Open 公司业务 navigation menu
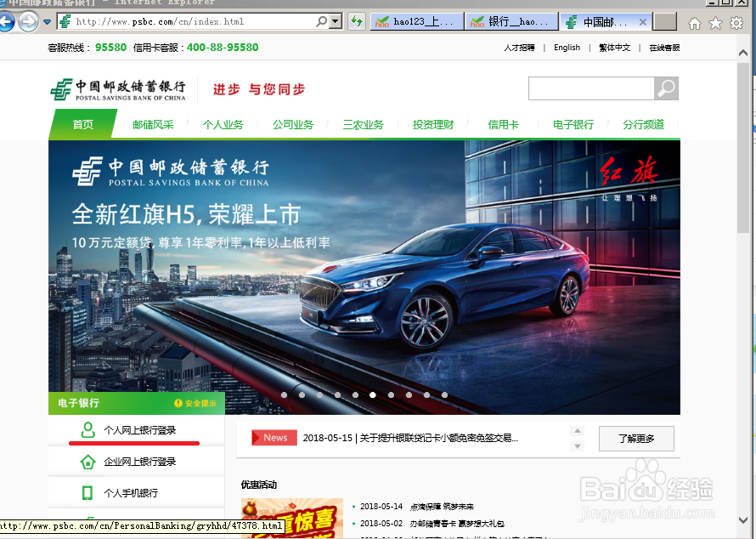This screenshot has width=756, height=539. click(293, 124)
